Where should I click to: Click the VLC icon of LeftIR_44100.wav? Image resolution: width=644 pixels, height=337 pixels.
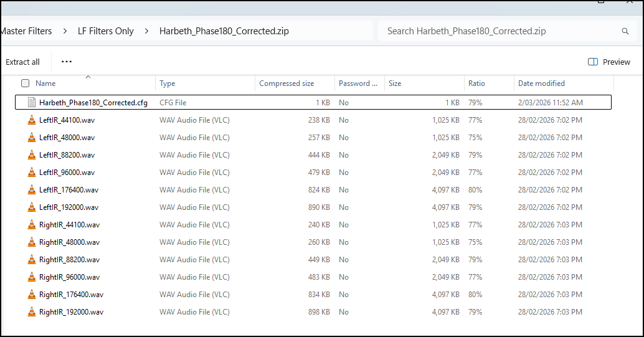(32, 120)
